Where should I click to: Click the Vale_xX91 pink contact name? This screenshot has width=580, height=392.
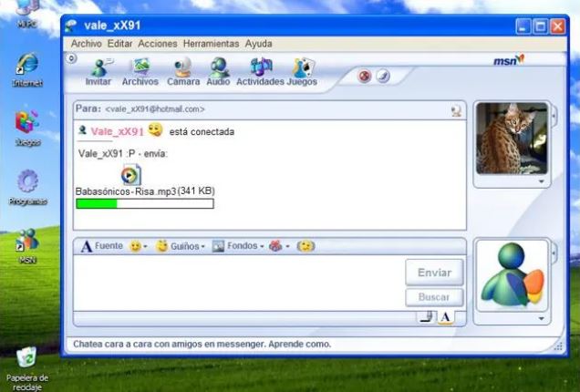click(x=118, y=131)
